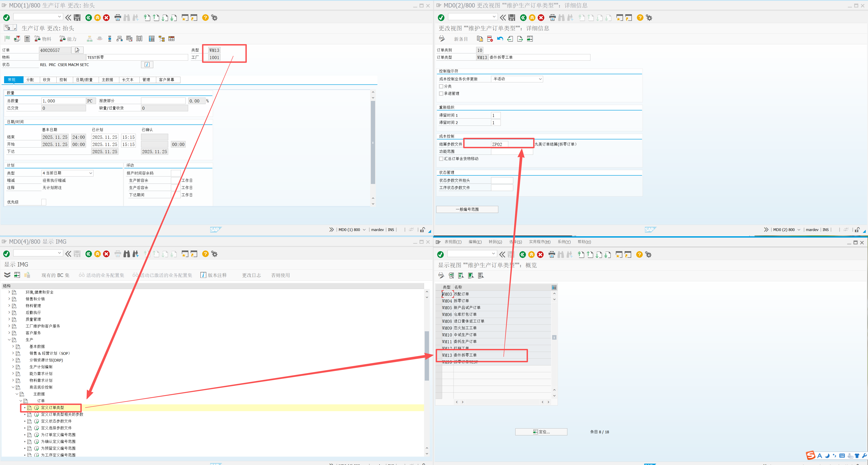Click the Undo icon in the order type detail view
The image size is (868, 465).
500,39
